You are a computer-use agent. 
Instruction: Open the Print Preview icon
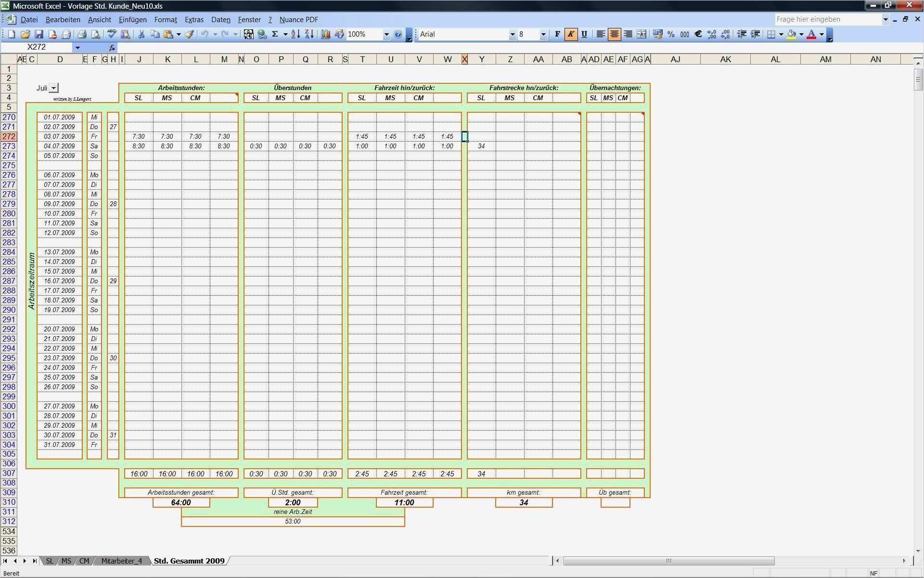click(x=96, y=34)
